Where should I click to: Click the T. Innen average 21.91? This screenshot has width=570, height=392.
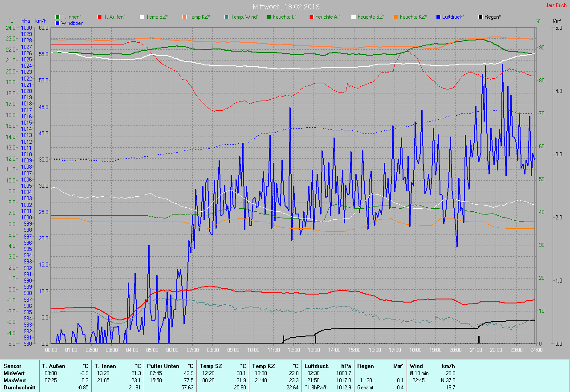(134, 387)
